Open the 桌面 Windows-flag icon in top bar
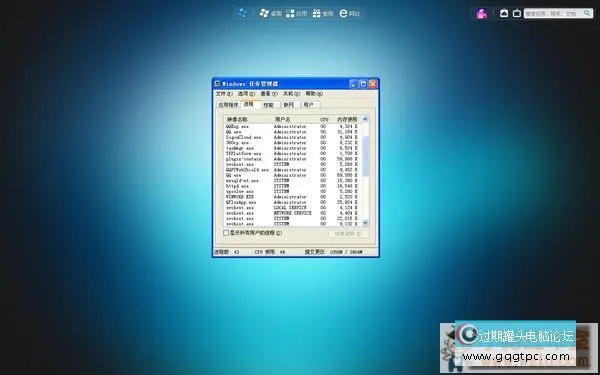Viewport: 600px width, 375px height. (264, 13)
